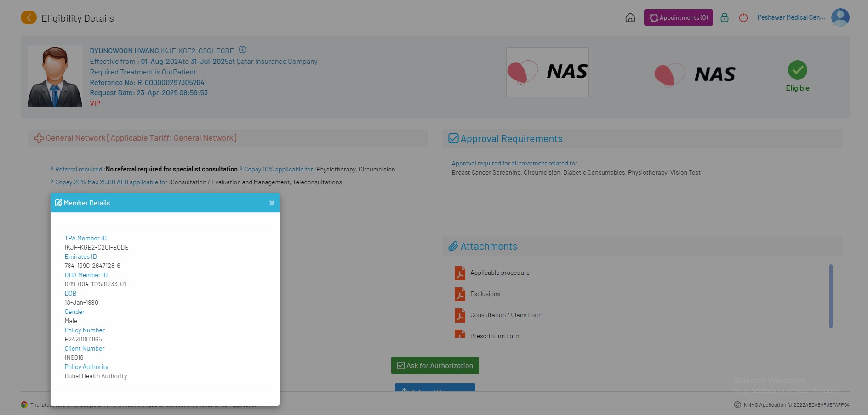Click the orange back arrow button
This screenshot has width=868, height=415.
[29, 18]
